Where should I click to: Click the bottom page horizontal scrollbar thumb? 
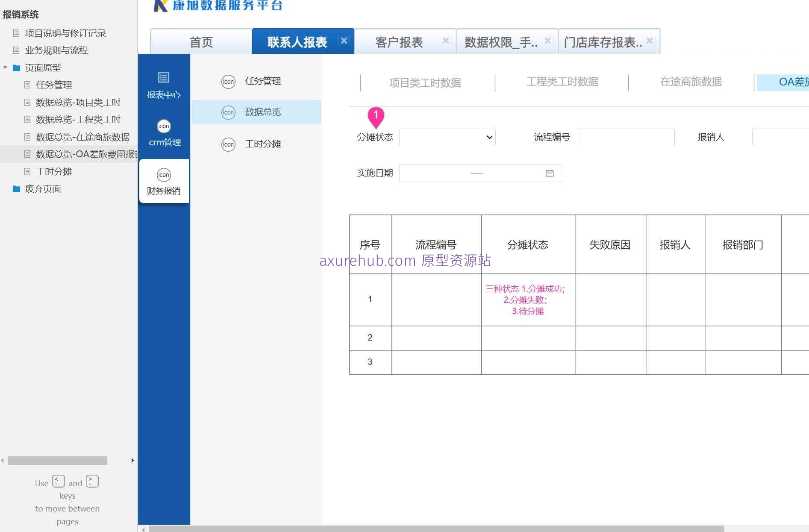(436, 529)
